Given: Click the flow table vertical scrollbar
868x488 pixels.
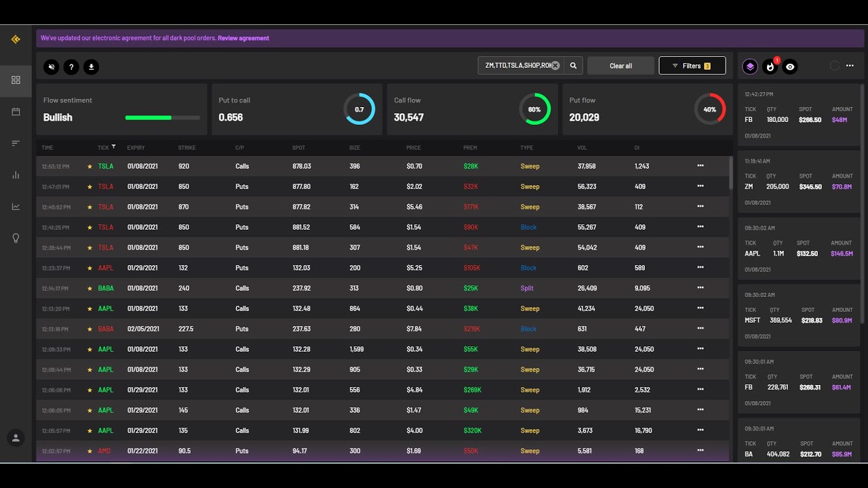Looking at the screenshot, I should [x=730, y=174].
